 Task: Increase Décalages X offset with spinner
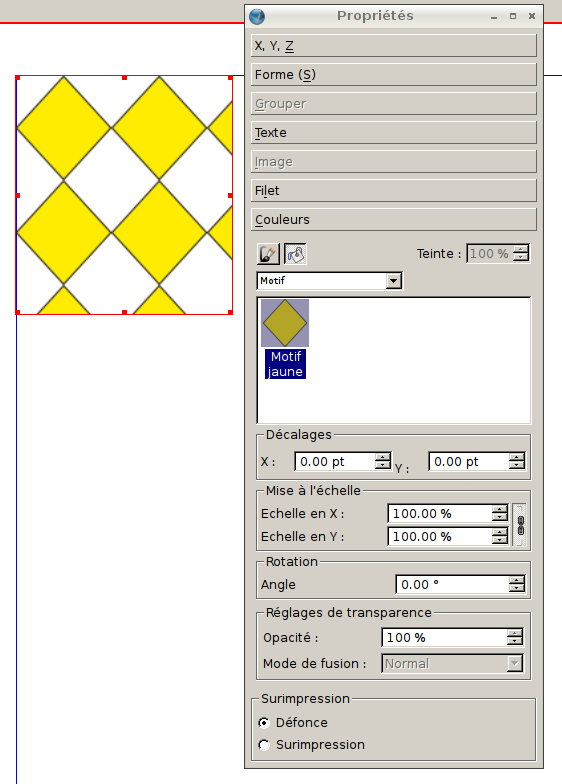[382, 456]
